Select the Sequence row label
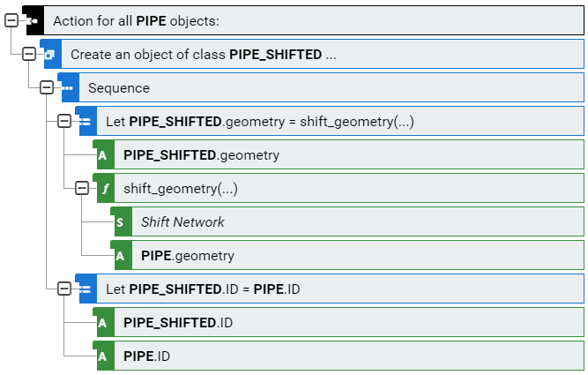Image resolution: width=588 pixels, height=375 pixels. (119, 88)
